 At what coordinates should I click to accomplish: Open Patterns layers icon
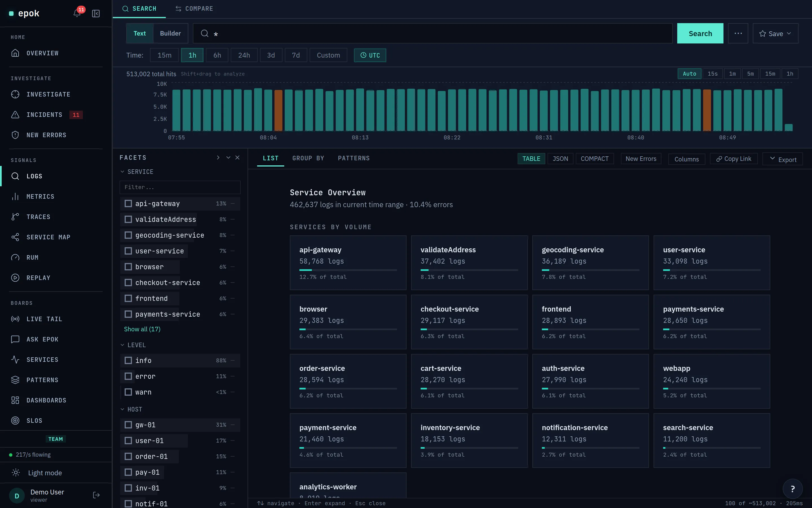(15, 380)
